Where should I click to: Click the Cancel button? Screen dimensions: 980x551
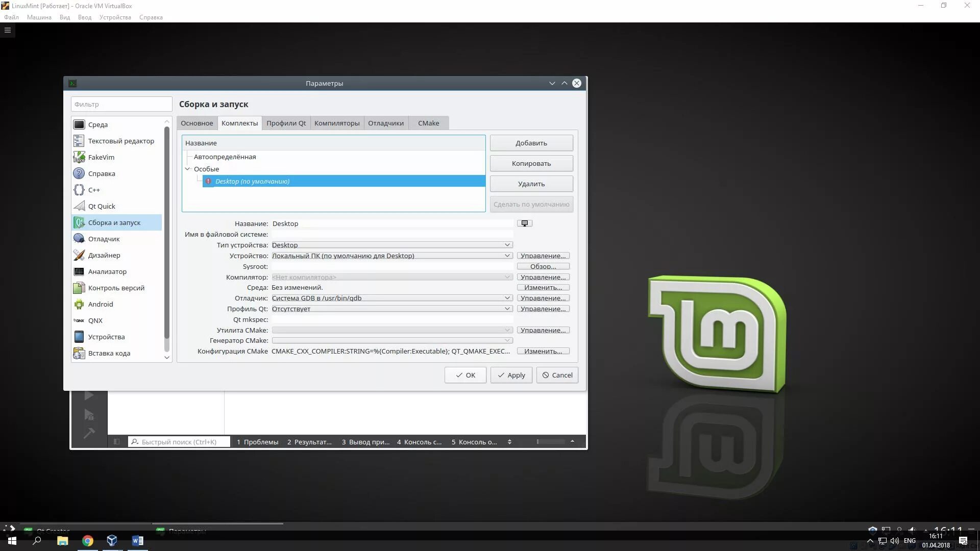click(x=557, y=375)
